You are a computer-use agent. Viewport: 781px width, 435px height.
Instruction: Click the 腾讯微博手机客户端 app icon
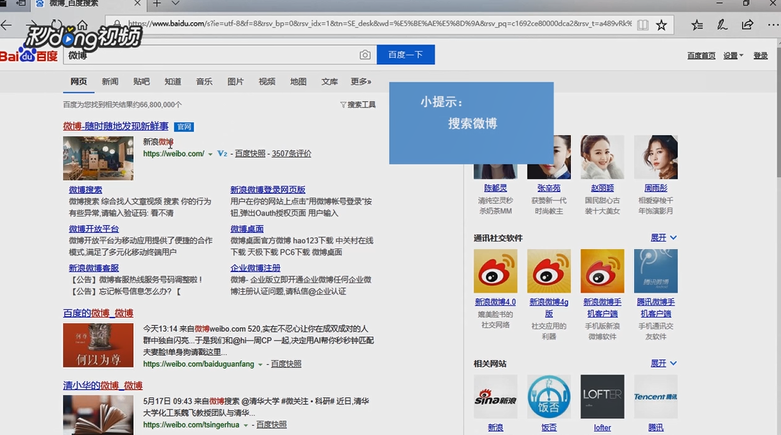coord(655,271)
